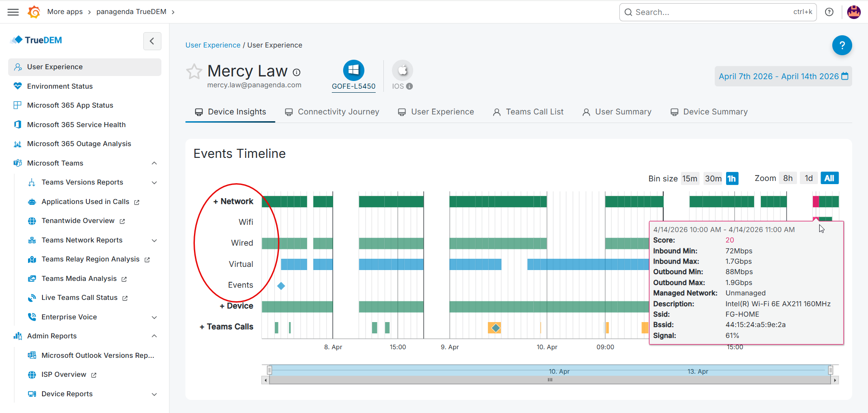
Task: Collapse the TrueDEM sidebar with arrow
Action: click(152, 41)
